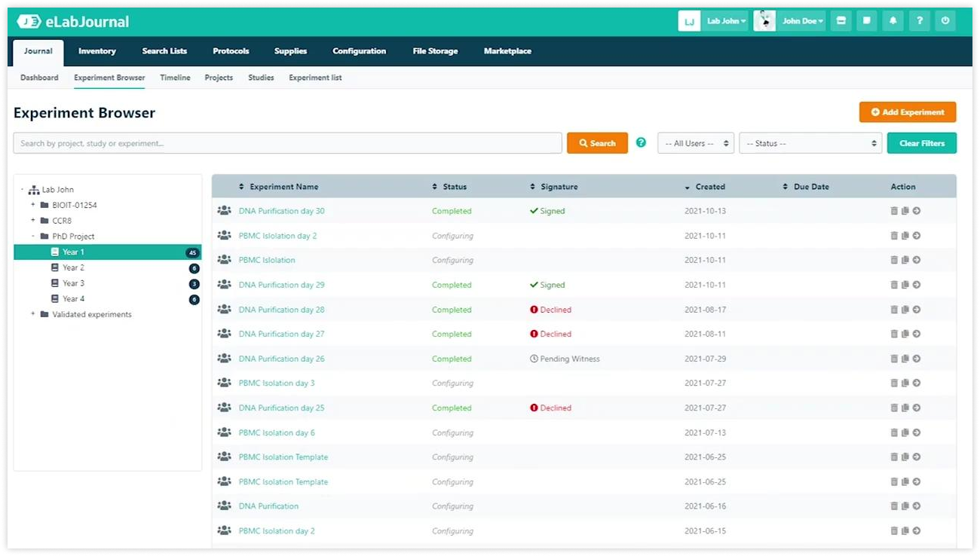Click trash icon for DNA Purification day 26
Screen dimensions: 980x556
(x=894, y=359)
